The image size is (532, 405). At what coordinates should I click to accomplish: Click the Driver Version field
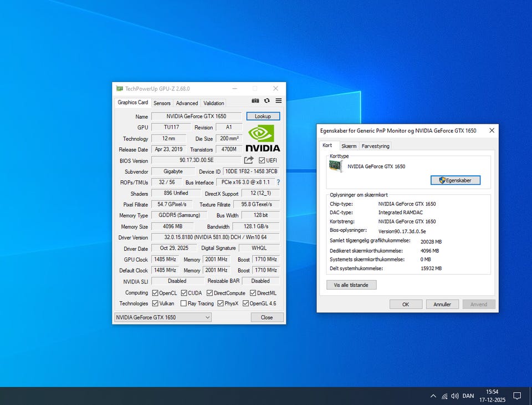pos(215,237)
